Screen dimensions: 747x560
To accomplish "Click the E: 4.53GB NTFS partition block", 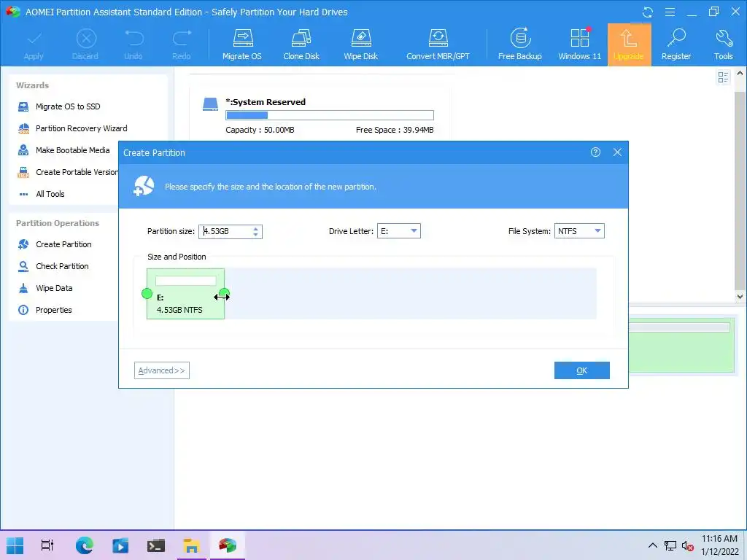I will (x=185, y=294).
